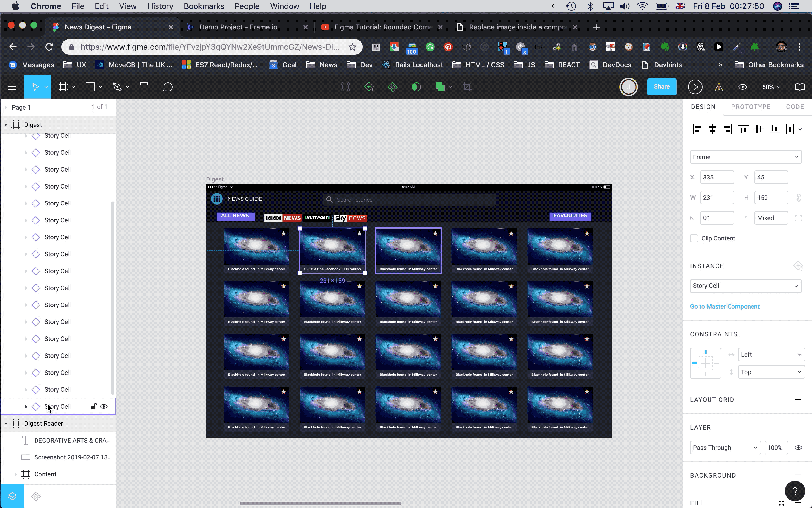This screenshot has height=508, width=812.
Task: Open the Figma main hamburger menu
Action: click(12, 87)
